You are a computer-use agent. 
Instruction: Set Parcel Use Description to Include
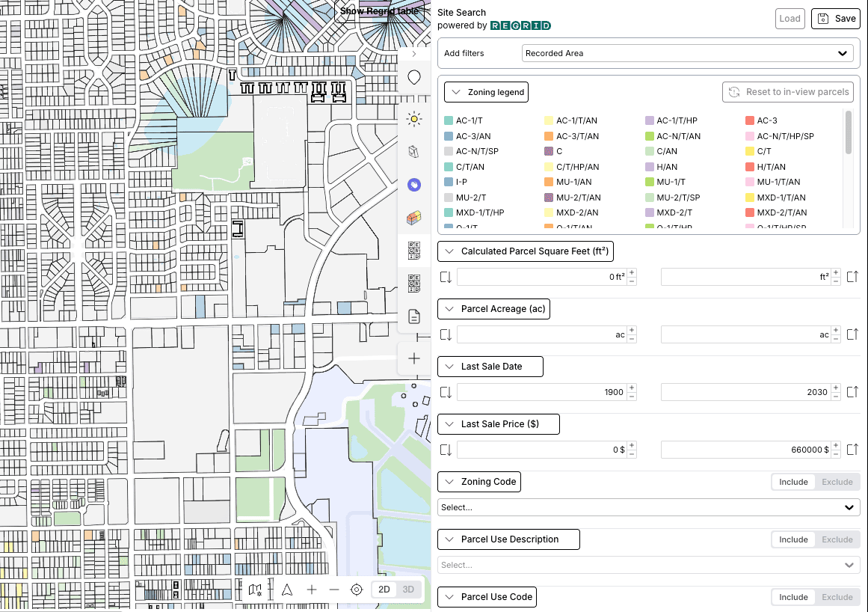(x=793, y=539)
